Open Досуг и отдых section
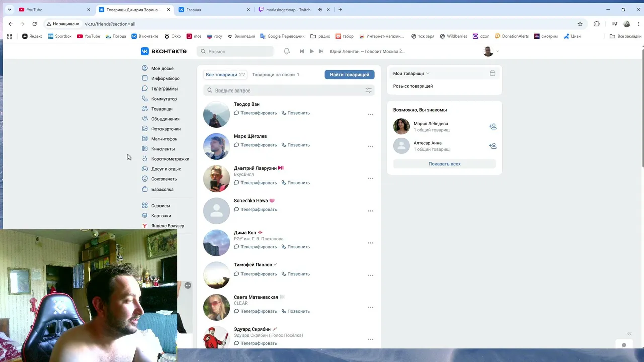 161,169
